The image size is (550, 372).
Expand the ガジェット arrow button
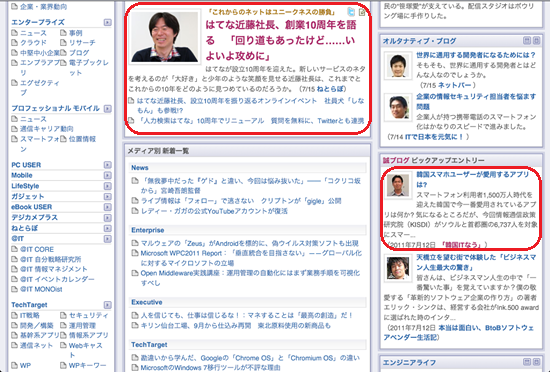[107, 196]
